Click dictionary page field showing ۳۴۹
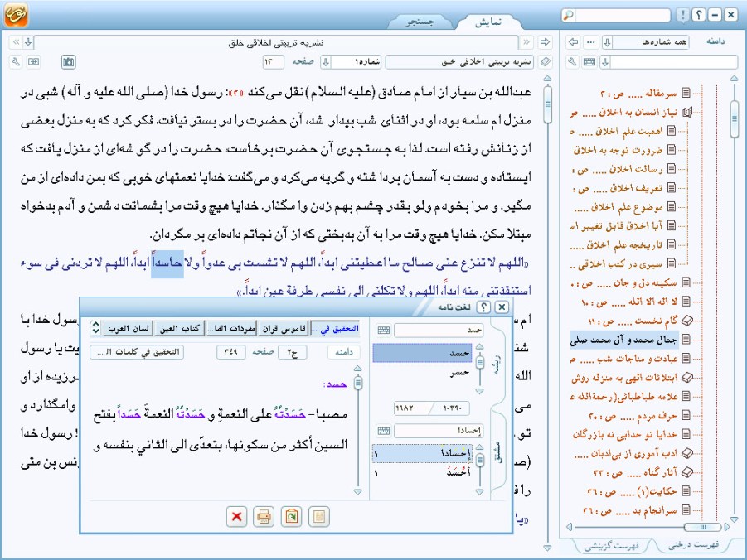The width and height of the screenshot is (747, 560). (x=231, y=352)
